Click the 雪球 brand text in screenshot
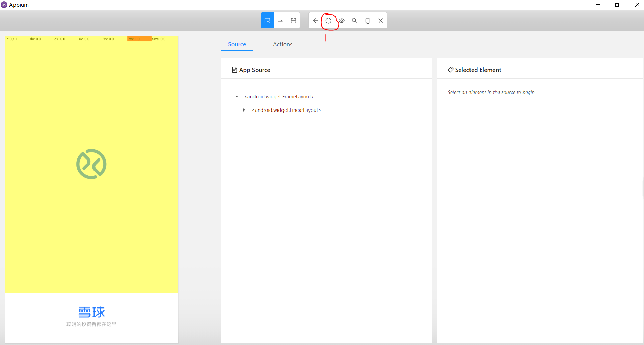The width and height of the screenshot is (644, 345). point(91,312)
